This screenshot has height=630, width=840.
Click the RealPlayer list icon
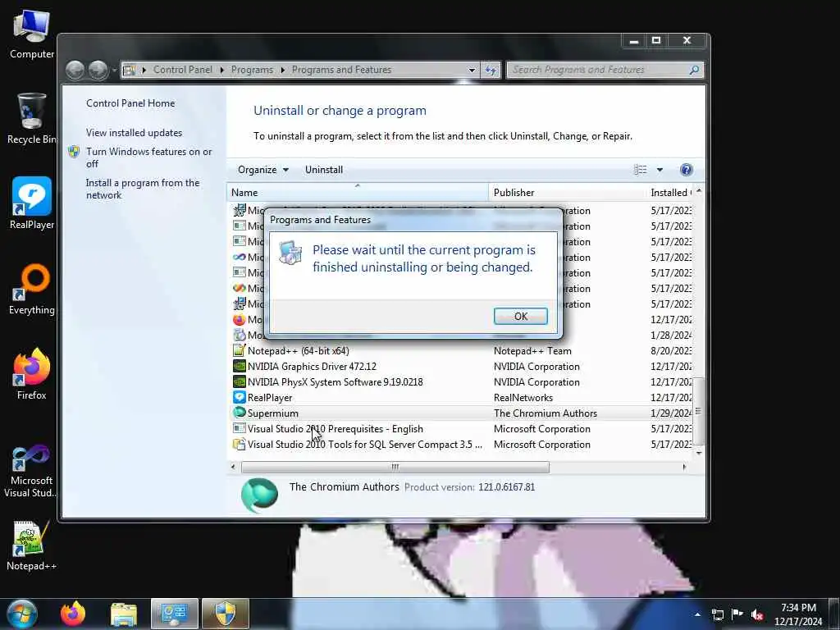coord(239,397)
